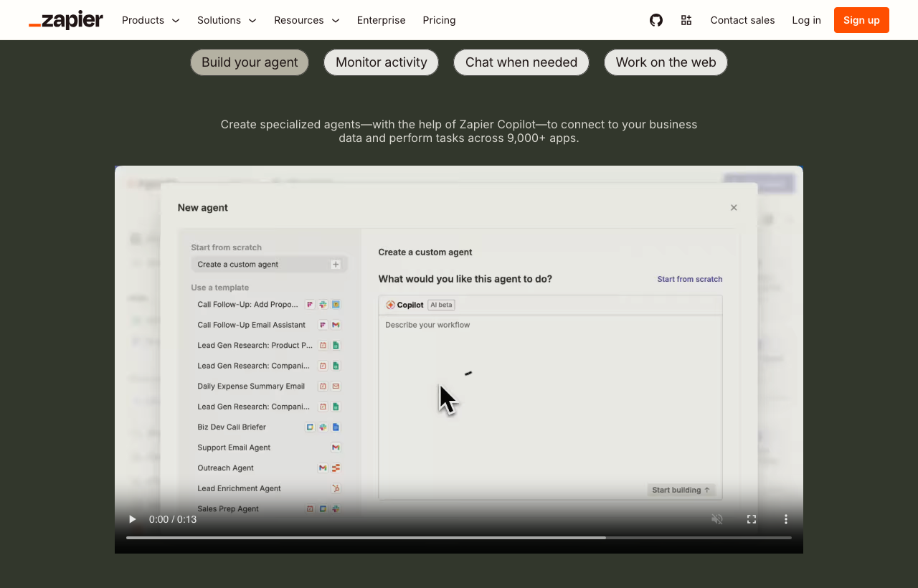Expand the Solutions menu
Screen dimensions: 918x588
tap(227, 20)
